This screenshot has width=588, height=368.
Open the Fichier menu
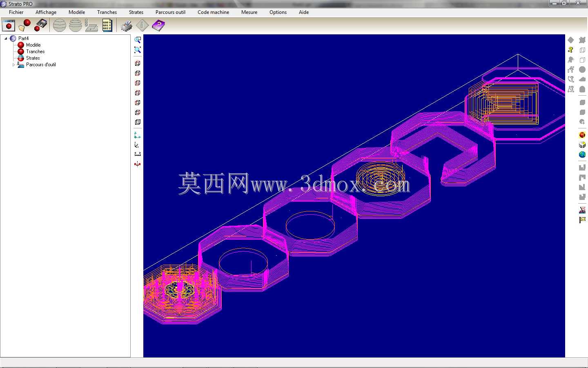[x=16, y=12]
